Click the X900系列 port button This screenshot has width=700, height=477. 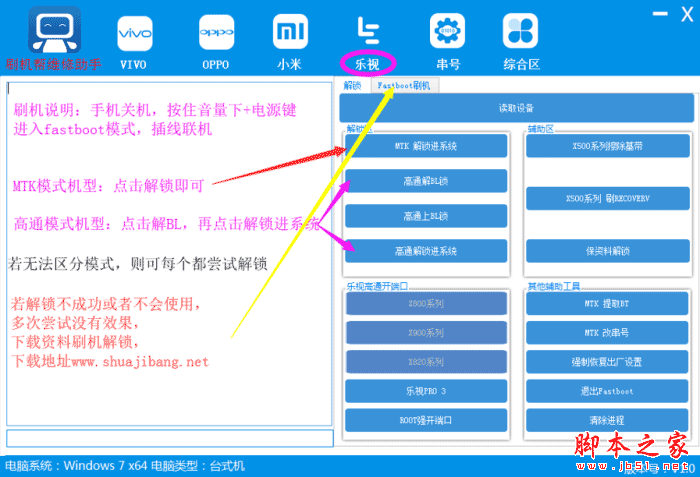tap(426, 333)
